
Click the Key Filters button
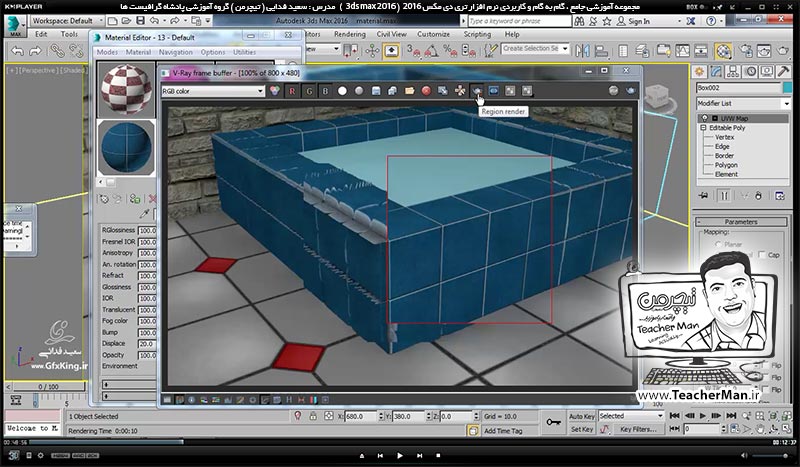(638, 429)
